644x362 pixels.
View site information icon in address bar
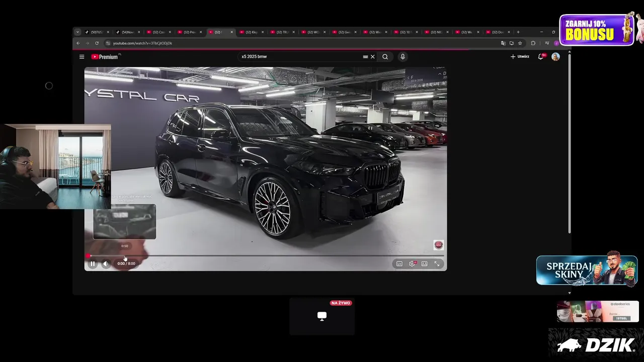108,43
